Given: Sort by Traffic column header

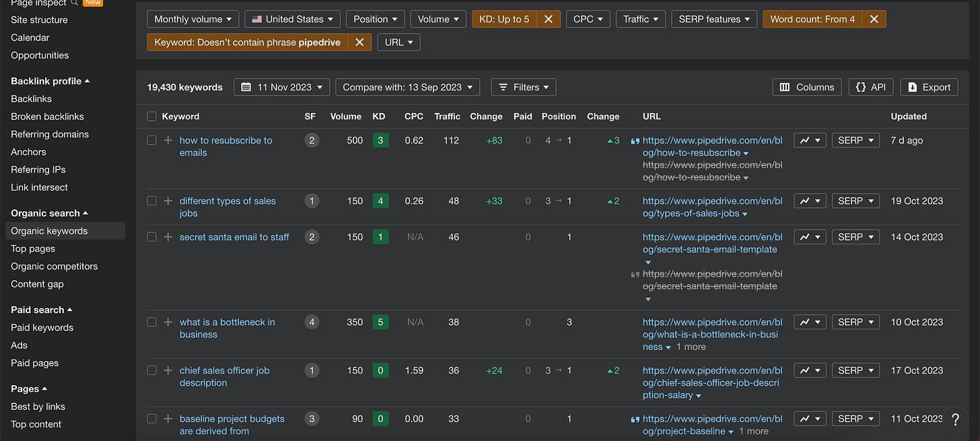Looking at the screenshot, I should pyautogui.click(x=448, y=116).
